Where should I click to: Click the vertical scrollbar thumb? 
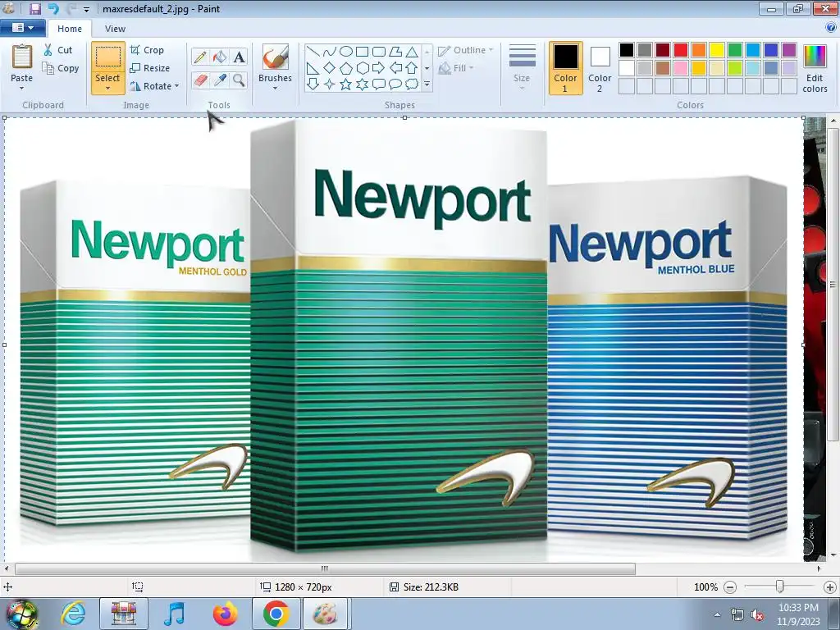833,284
